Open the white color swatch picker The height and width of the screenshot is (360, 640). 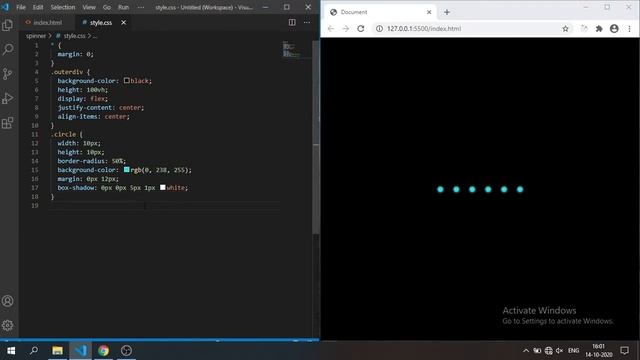click(162, 187)
